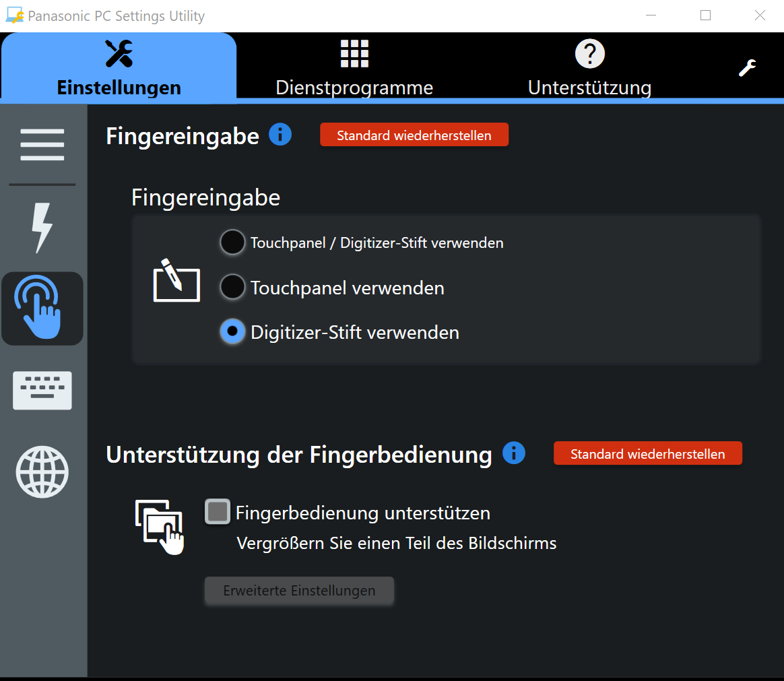Open the globe language settings icon

coord(42,472)
